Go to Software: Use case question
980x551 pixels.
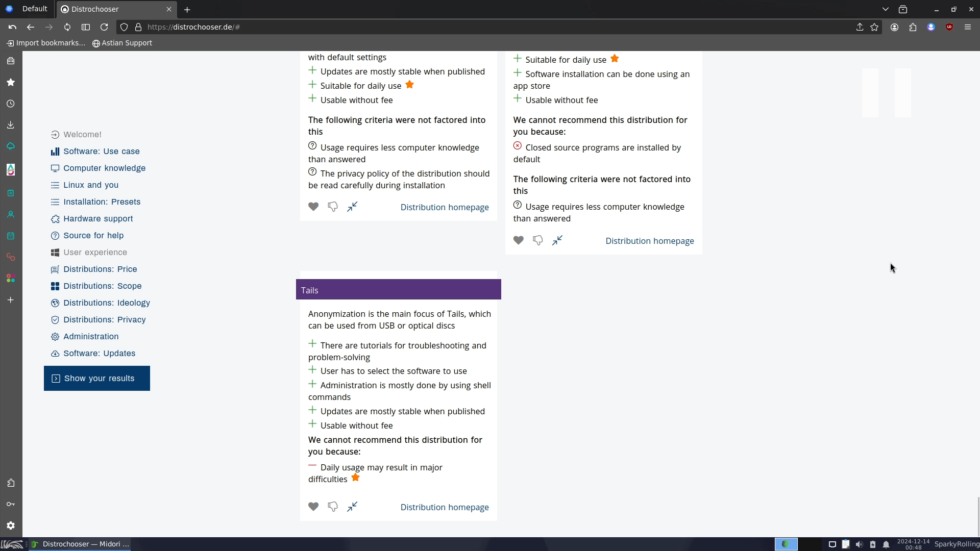(x=101, y=152)
